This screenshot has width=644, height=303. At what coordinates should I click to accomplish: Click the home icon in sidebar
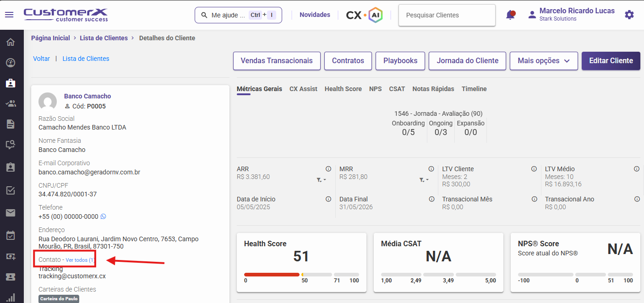pos(11,43)
